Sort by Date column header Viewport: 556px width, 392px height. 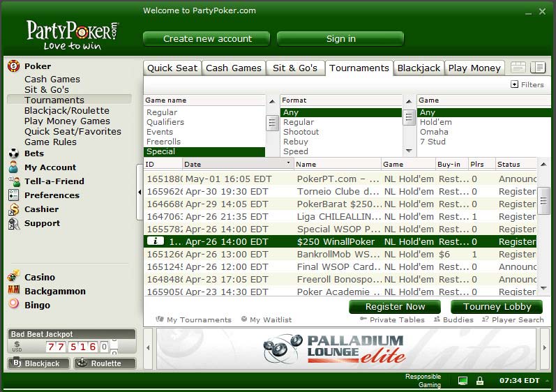[238, 164]
